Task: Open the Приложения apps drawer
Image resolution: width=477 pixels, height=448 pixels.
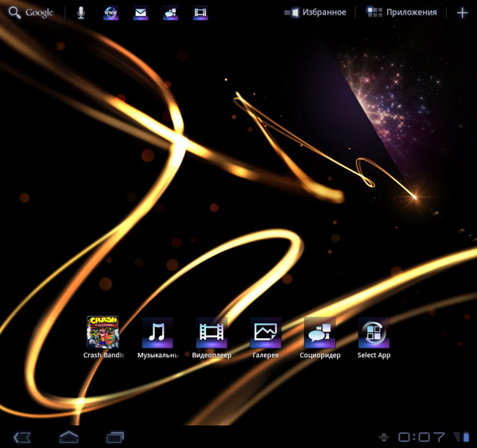Action: pos(401,13)
